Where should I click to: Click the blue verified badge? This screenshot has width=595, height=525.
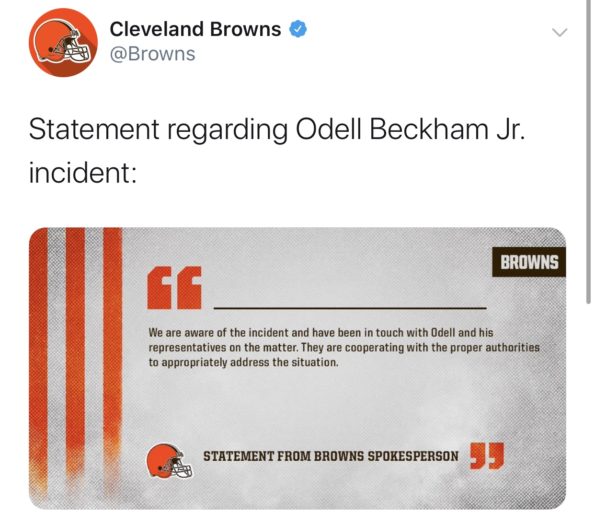click(298, 30)
